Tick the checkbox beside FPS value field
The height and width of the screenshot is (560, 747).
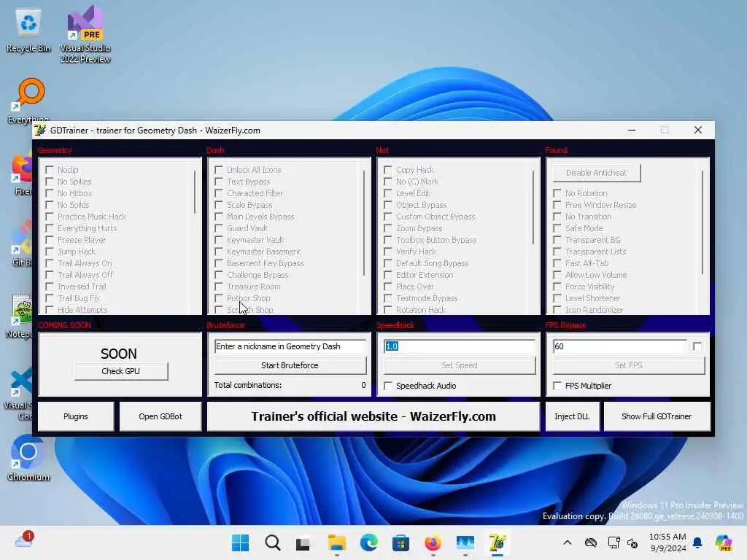[697, 346]
